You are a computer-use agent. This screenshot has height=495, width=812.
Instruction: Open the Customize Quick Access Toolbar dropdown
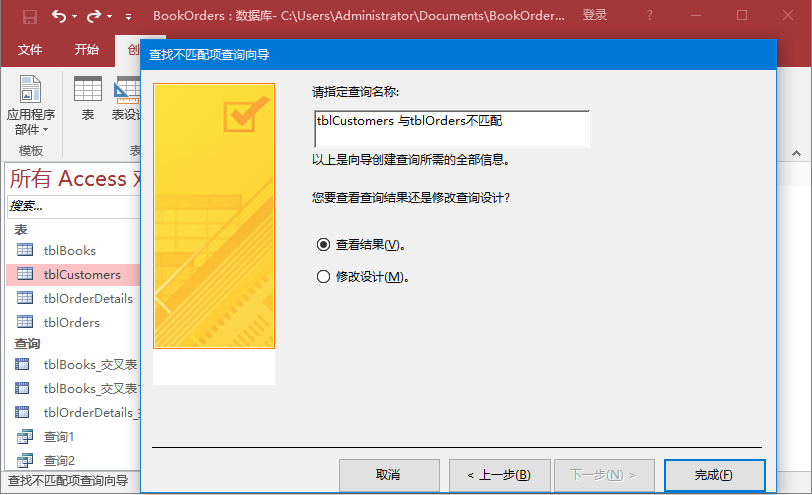[128, 17]
